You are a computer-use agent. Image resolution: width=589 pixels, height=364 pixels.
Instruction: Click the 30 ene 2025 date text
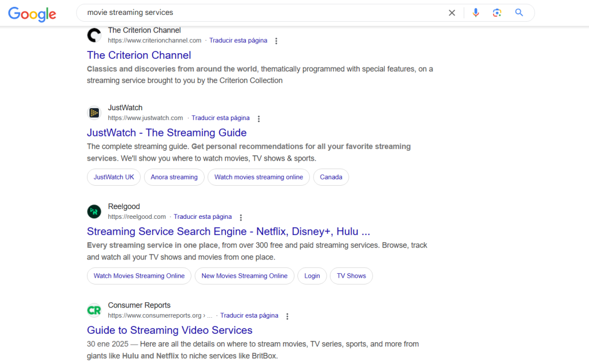click(x=108, y=344)
